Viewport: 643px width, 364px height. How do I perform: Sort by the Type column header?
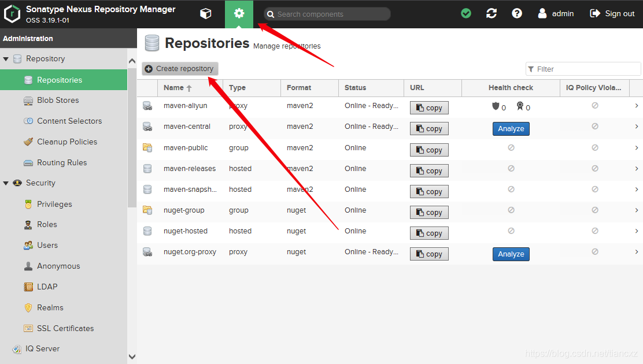[x=252, y=88]
